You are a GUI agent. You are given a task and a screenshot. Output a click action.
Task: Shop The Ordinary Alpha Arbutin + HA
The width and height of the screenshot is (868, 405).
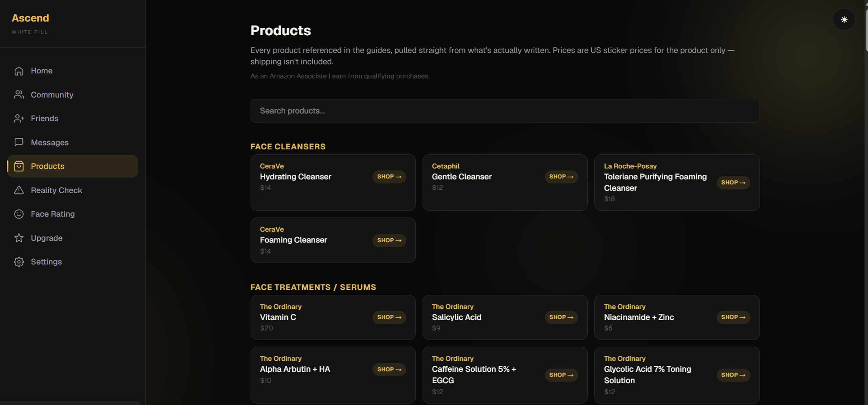pyautogui.click(x=389, y=369)
